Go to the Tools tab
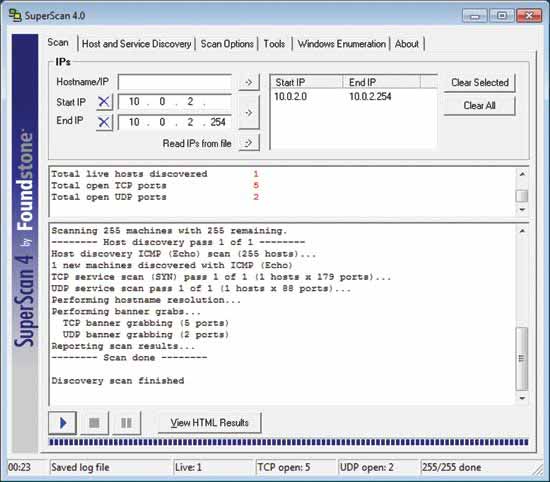 pyautogui.click(x=274, y=44)
